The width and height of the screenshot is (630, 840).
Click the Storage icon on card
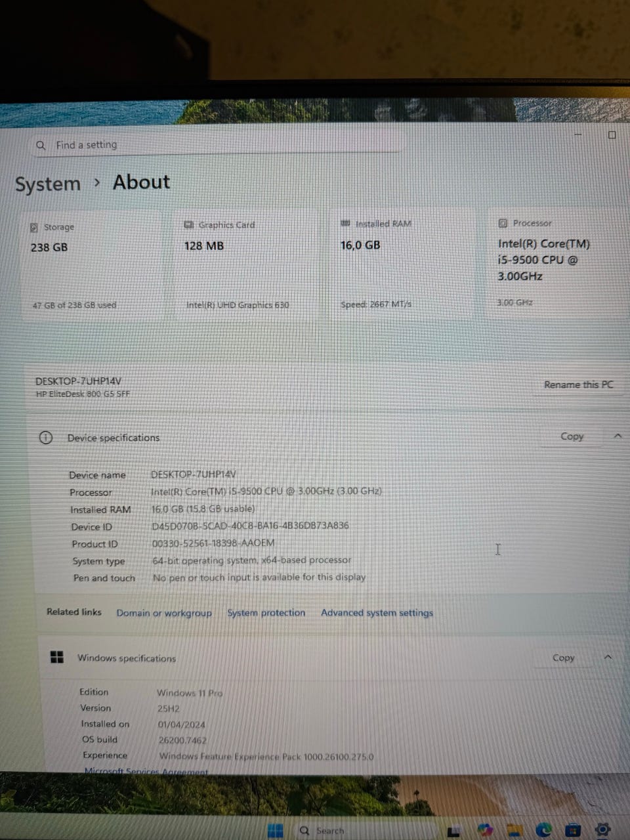pyautogui.click(x=33, y=227)
